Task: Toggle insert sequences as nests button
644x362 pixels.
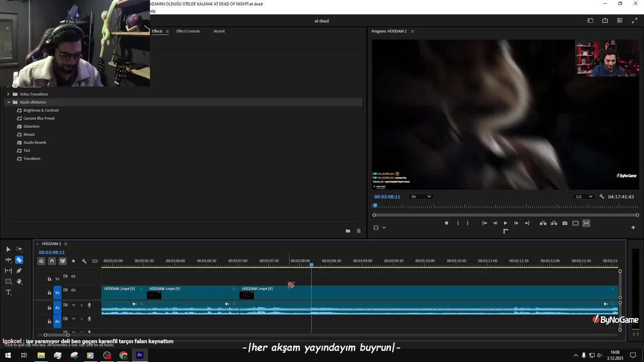Action: click(41, 261)
